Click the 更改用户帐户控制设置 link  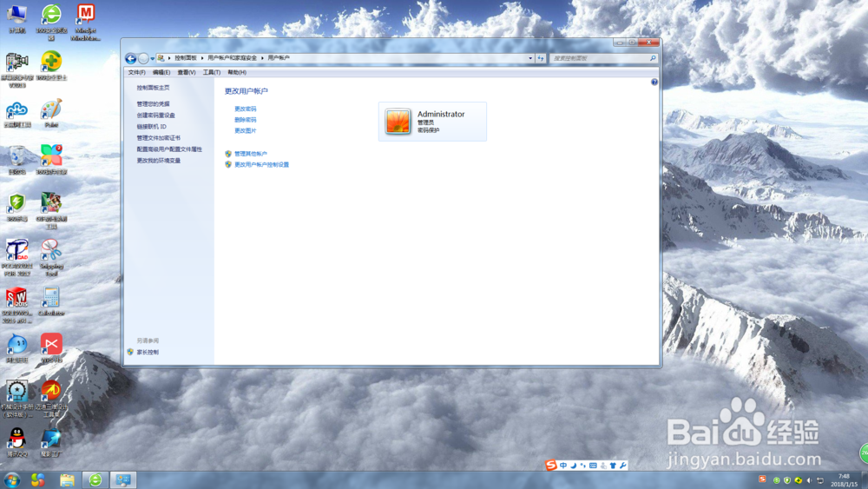262,164
